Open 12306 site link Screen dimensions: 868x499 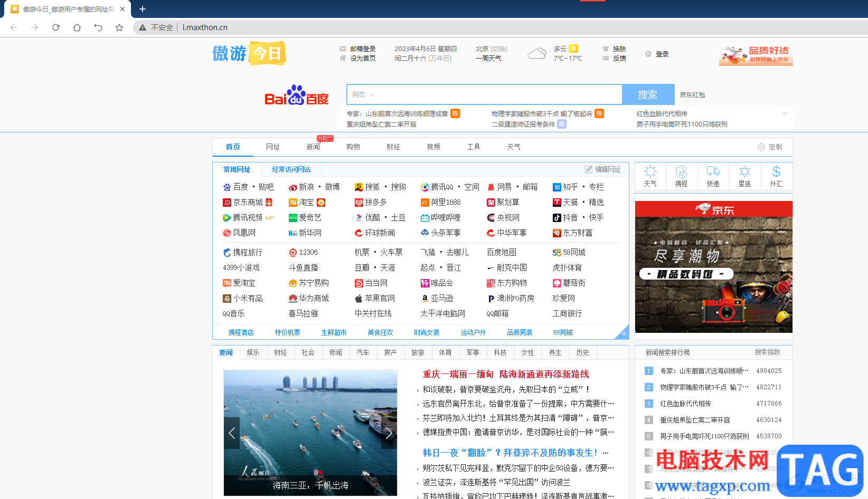(308, 252)
